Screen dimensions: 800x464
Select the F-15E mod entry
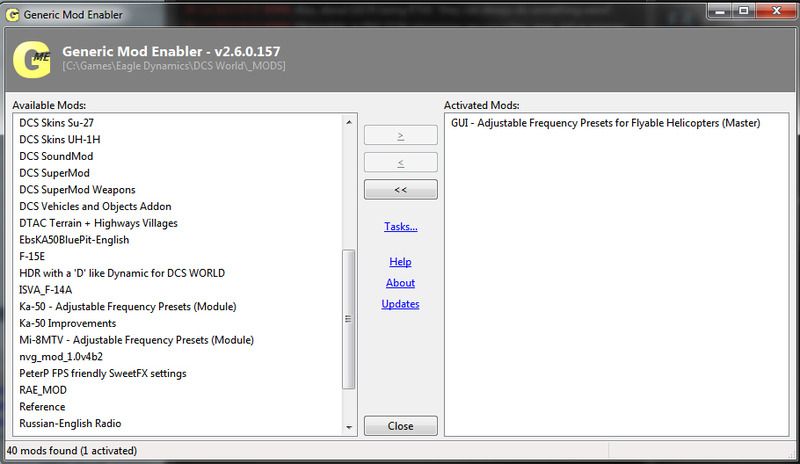(x=35, y=256)
